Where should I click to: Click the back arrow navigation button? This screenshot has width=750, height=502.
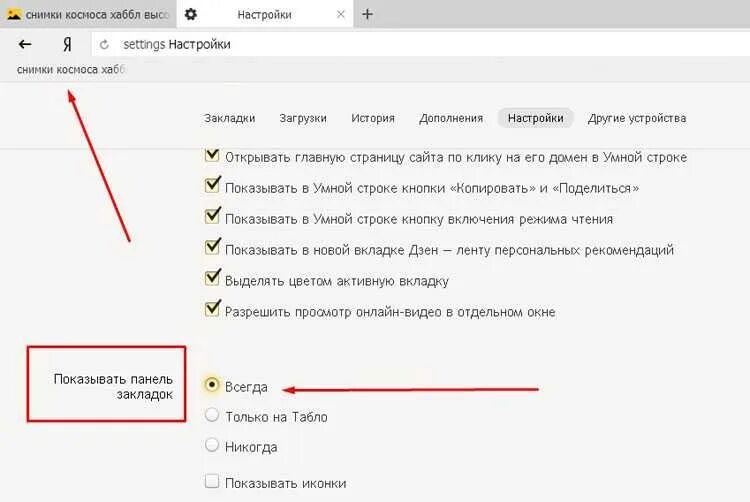point(25,44)
